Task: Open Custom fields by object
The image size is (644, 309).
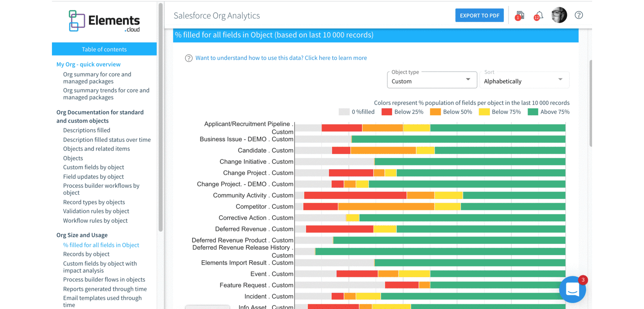Action: (93, 168)
